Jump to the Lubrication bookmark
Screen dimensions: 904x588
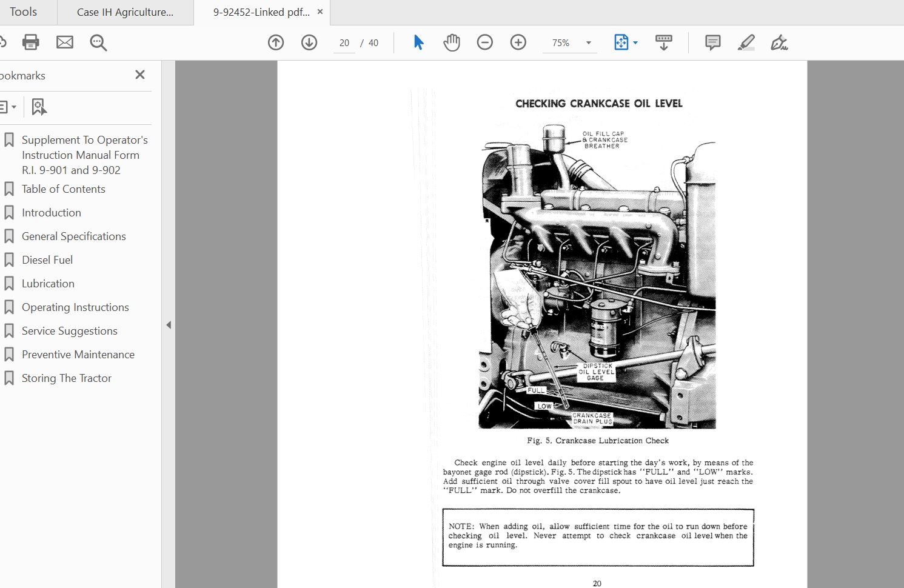pos(48,284)
